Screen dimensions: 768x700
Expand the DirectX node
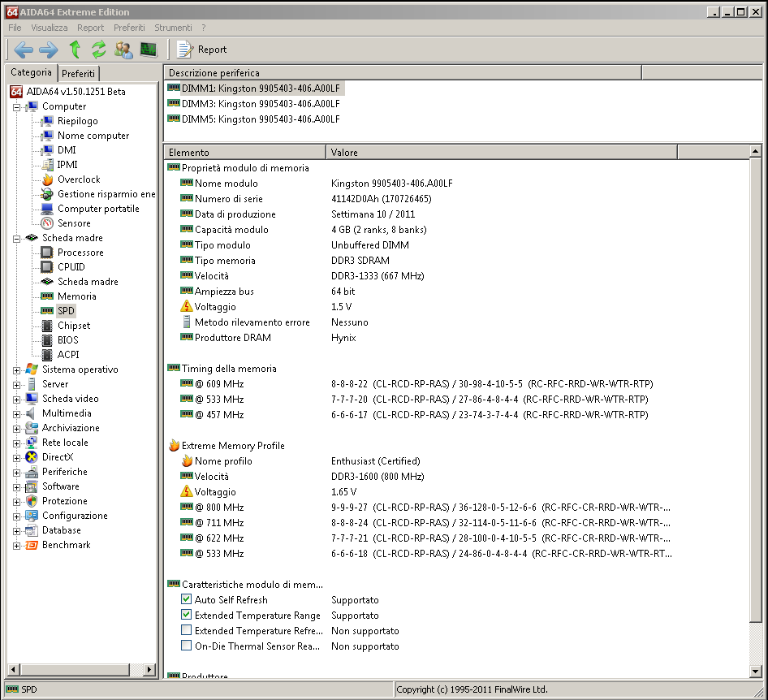point(17,458)
